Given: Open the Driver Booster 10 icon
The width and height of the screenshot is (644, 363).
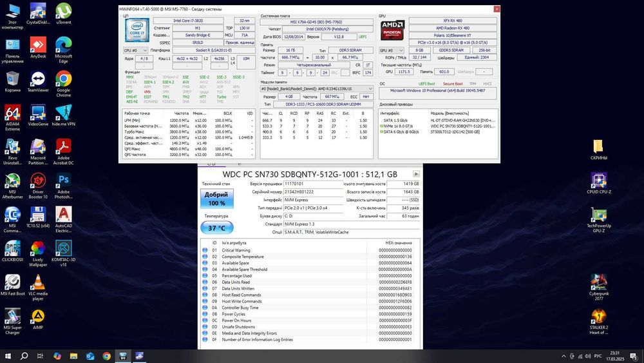Looking at the screenshot, I should [38, 186].
